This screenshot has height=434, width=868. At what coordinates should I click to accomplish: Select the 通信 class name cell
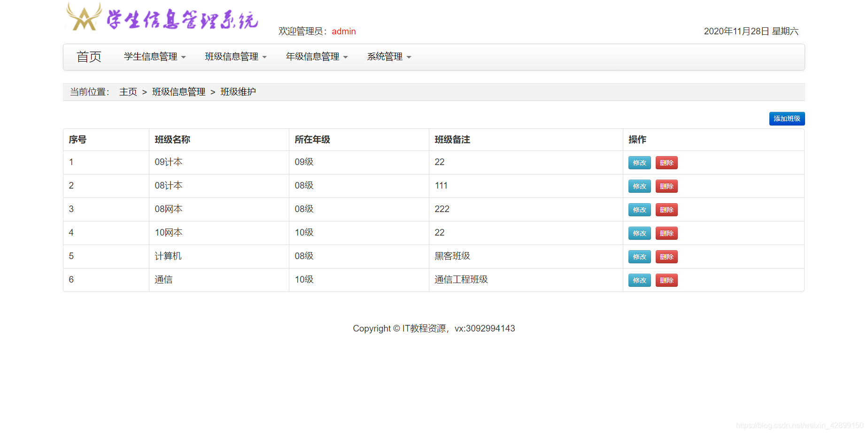[219, 280]
